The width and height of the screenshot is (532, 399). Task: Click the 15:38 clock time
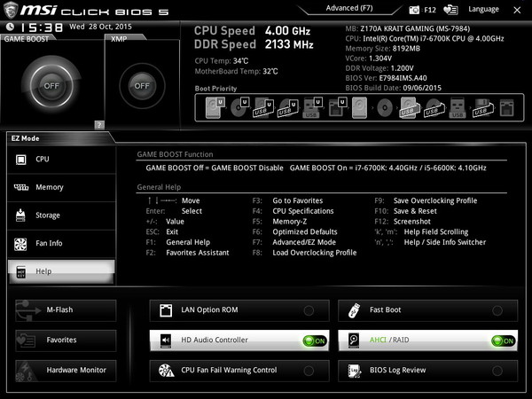(42, 27)
